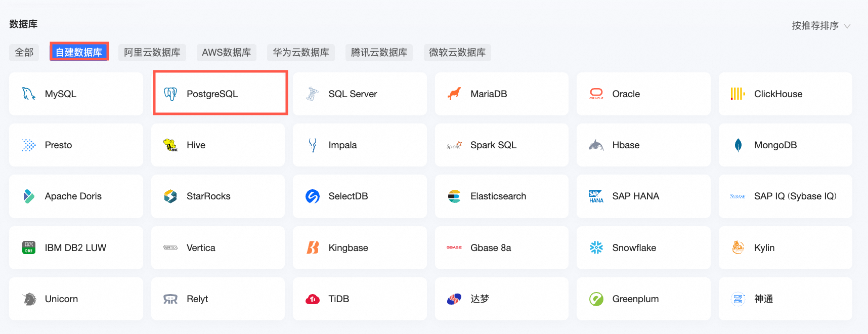
Task: Switch to the 全部 tab
Action: click(x=24, y=52)
